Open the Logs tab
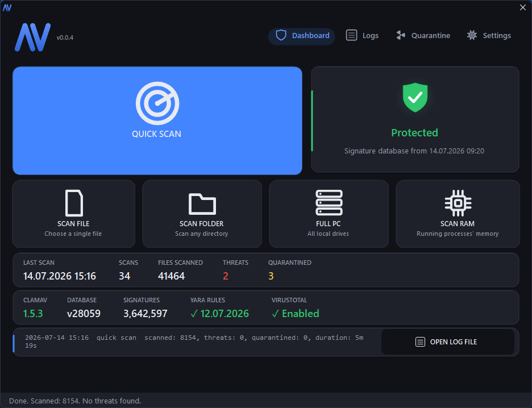The width and height of the screenshot is (532, 408). coord(362,36)
